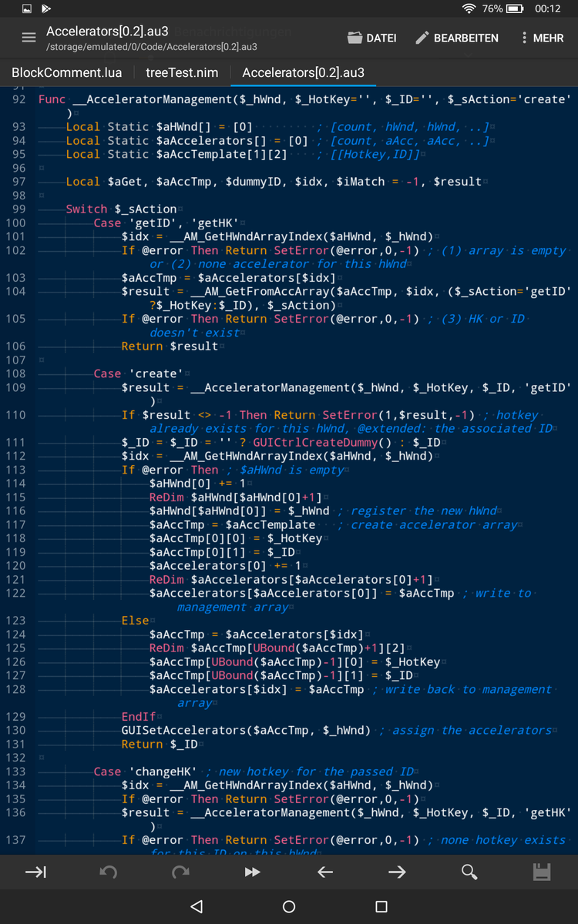
Task: Redo the last undone edit
Action: coord(180,872)
